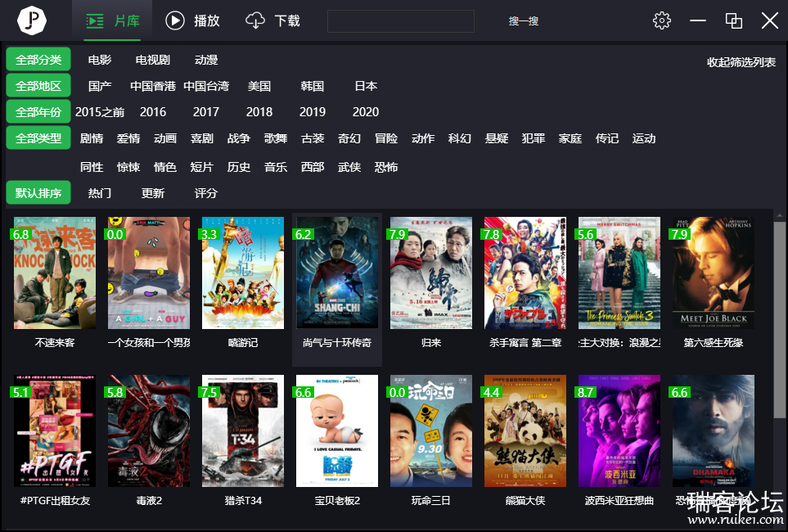
Task: Open the 毒液2 Venom poster
Action: pos(149,431)
